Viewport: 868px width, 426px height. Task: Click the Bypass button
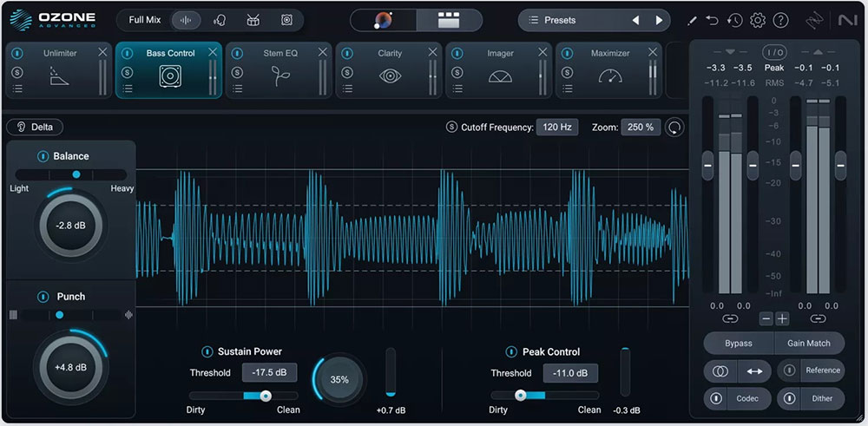click(x=739, y=343)
